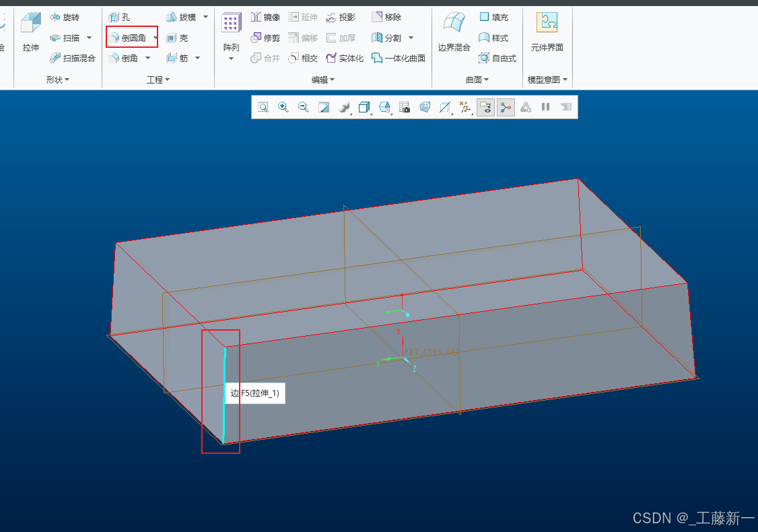Expand the dropdown arrow beside 倒角

tap(147, 58)
